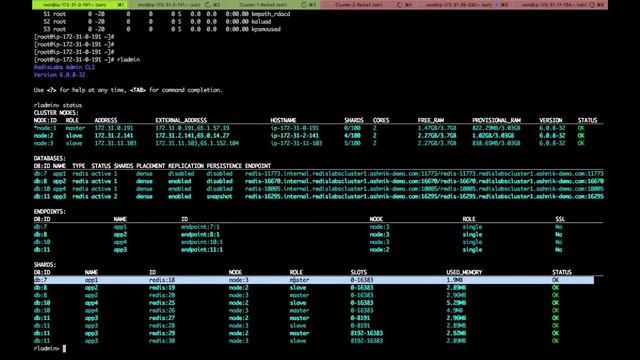The width and height of the screenshot is (640, 360).
Task: Click the 'Version 6.0.8-32' line
Action: point(60,75)
